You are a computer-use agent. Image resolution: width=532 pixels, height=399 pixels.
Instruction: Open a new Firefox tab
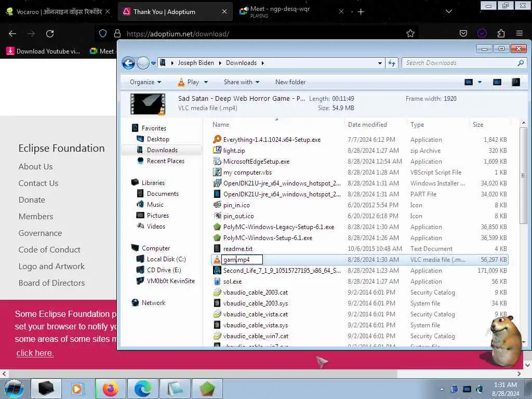[361, 12]
